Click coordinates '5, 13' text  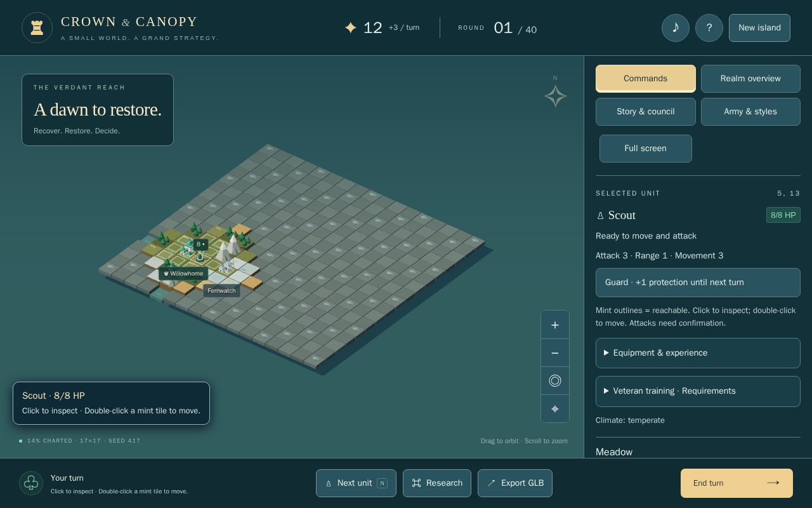coord(789,193)
